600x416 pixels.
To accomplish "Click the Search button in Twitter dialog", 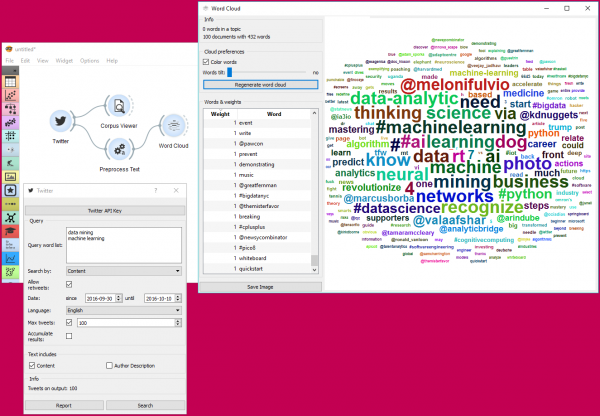I will (145, 405).
